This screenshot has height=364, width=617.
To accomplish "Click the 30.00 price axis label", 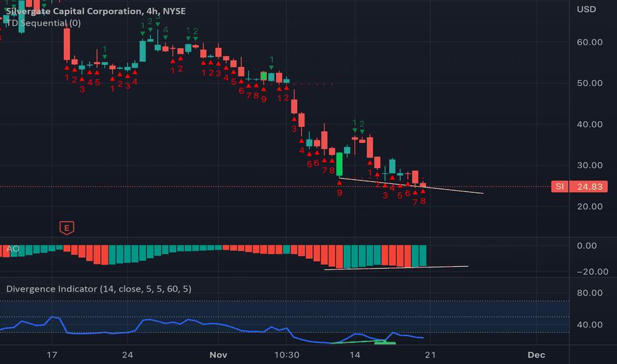I will (x=589, y=165).
